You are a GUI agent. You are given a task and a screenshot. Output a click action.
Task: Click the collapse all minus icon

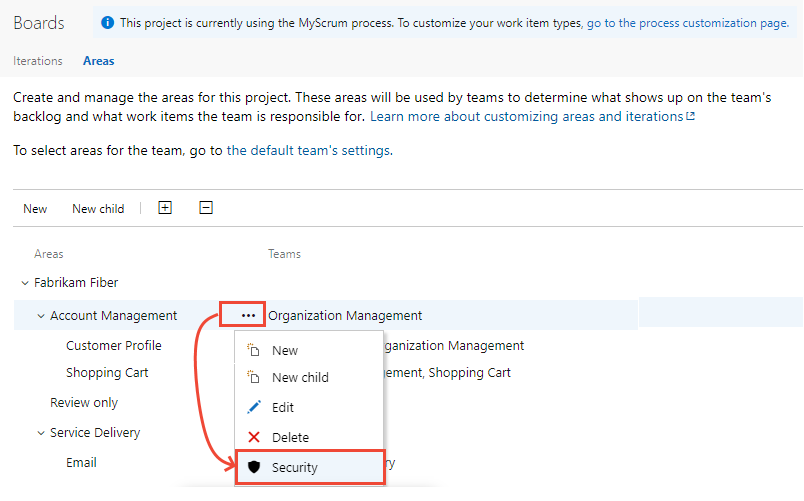(x=206, y=208)
